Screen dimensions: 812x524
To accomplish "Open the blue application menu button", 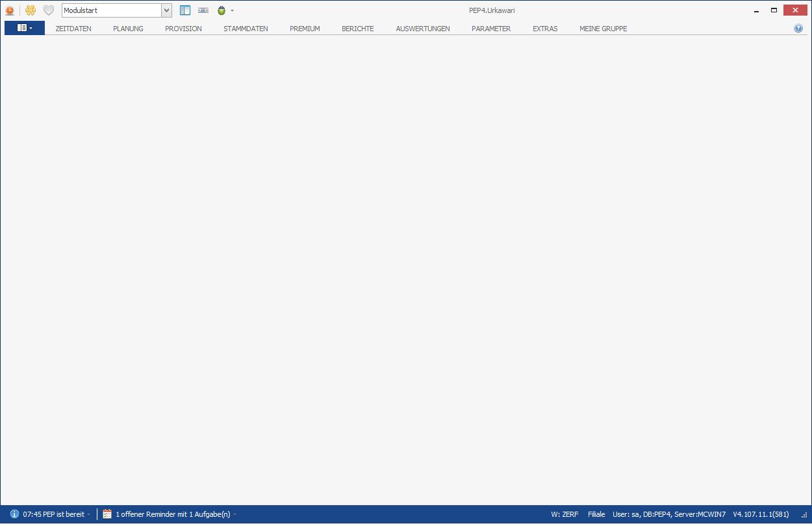I will click(25, 28).
